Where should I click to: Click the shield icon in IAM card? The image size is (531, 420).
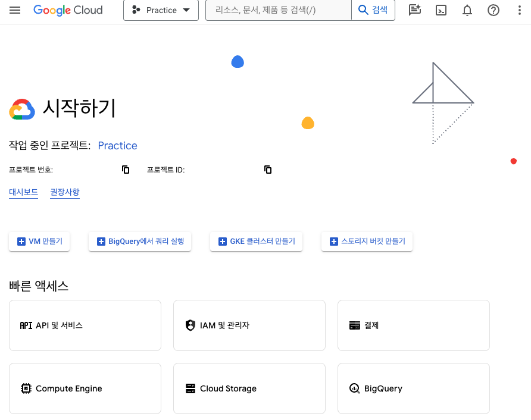click(x=190, y=325)
